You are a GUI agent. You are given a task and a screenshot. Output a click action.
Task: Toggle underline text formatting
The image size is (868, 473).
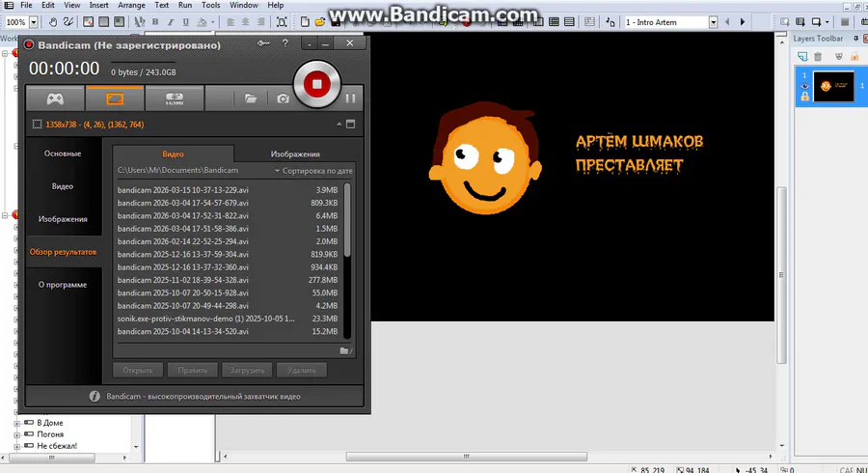pyautogui.click(x=186, y=22)
